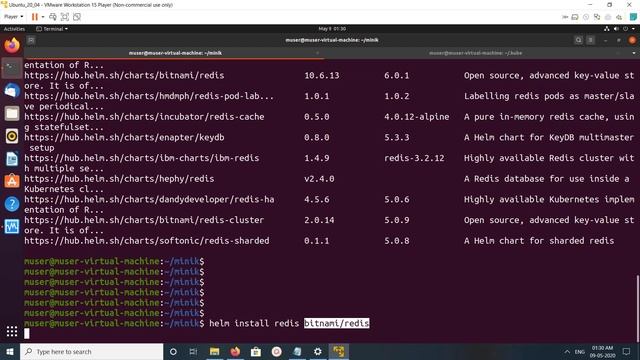This screenshot has height=360, width=640.
Task: Open Files manager from the dock
Action: click(x=12, y=113)
